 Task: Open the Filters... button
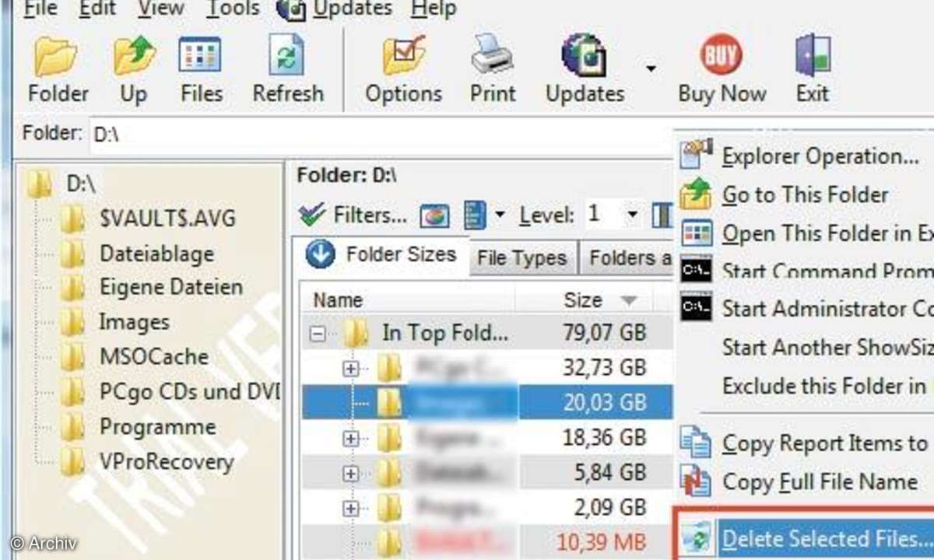tap(353, 215)
